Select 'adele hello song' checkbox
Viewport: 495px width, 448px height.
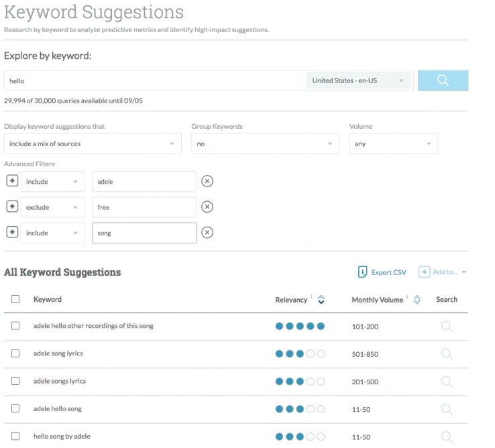point(15,408)
